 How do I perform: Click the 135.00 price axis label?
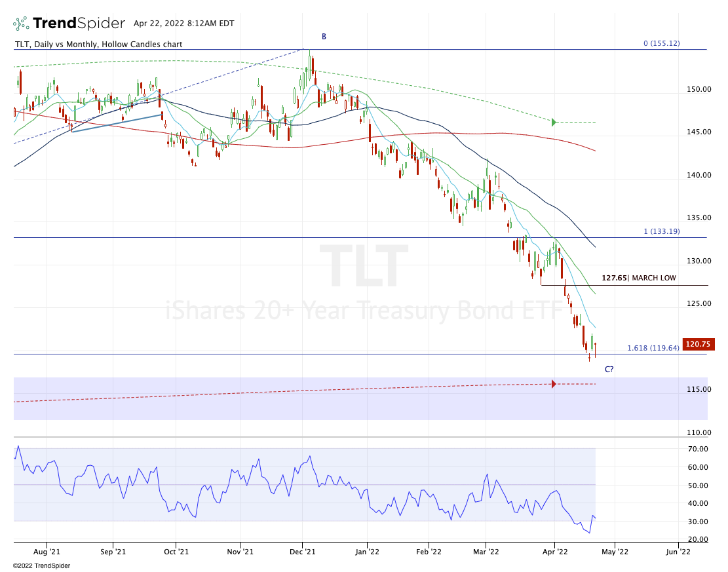[x=699, y=218]
